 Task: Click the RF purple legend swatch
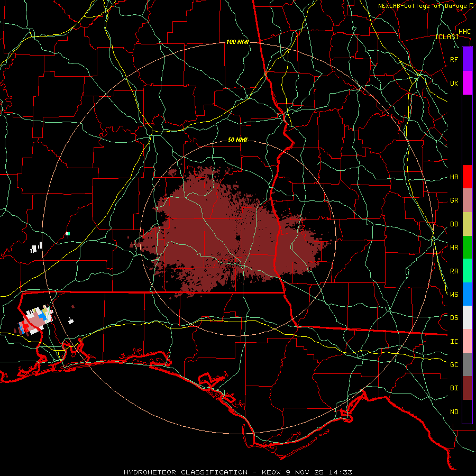tap(467, 59)
